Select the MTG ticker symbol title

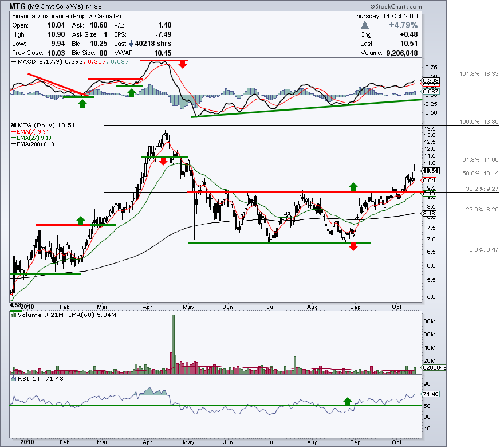coord(17,6)
